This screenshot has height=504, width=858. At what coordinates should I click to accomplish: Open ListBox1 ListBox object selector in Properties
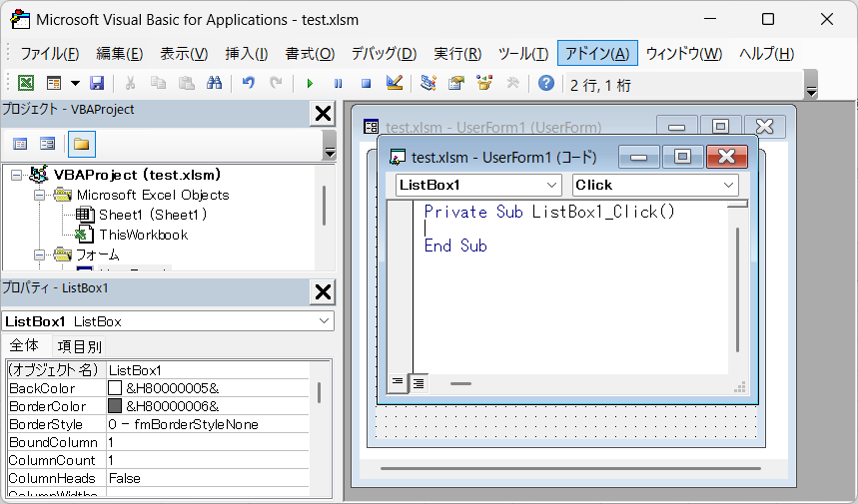coord(168,321)
